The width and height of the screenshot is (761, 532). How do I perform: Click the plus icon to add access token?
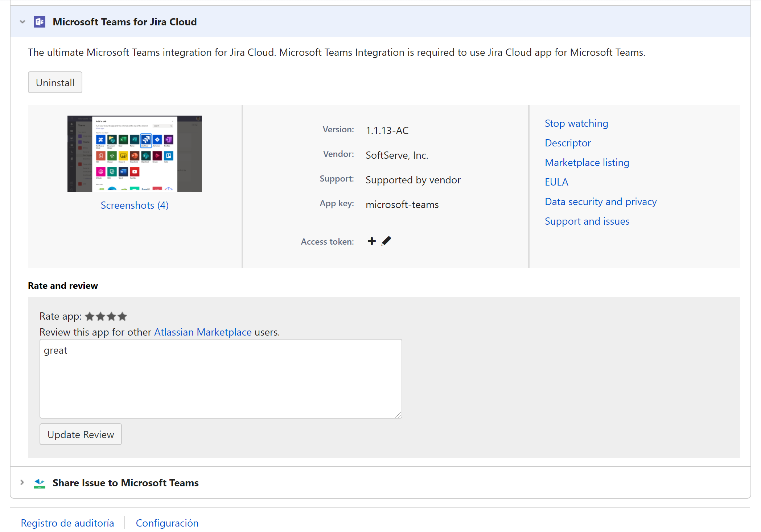click(x=371, y=241)
